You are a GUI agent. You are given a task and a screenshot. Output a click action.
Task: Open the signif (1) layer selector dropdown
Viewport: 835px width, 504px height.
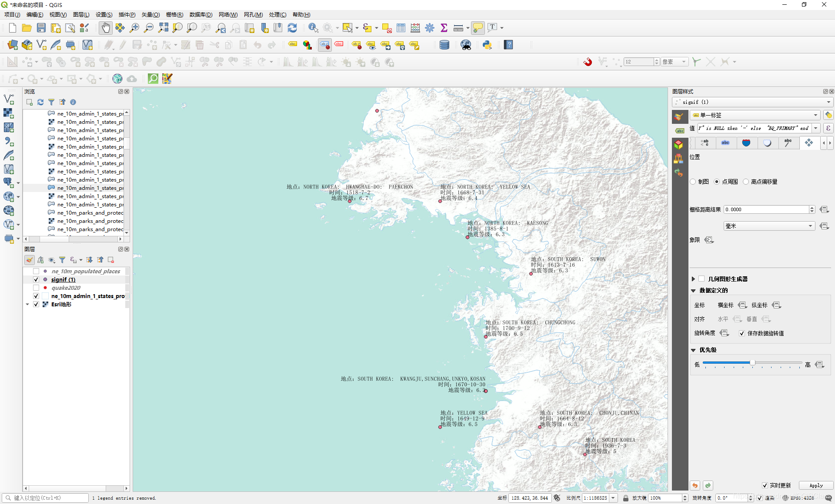coord(828,102)
